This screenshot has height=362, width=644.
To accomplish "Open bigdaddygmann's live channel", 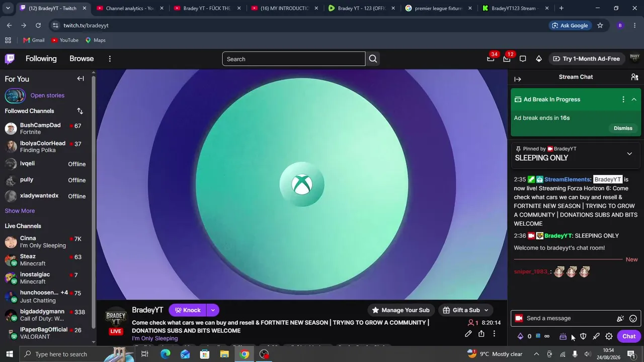I will tap(46, 315).
